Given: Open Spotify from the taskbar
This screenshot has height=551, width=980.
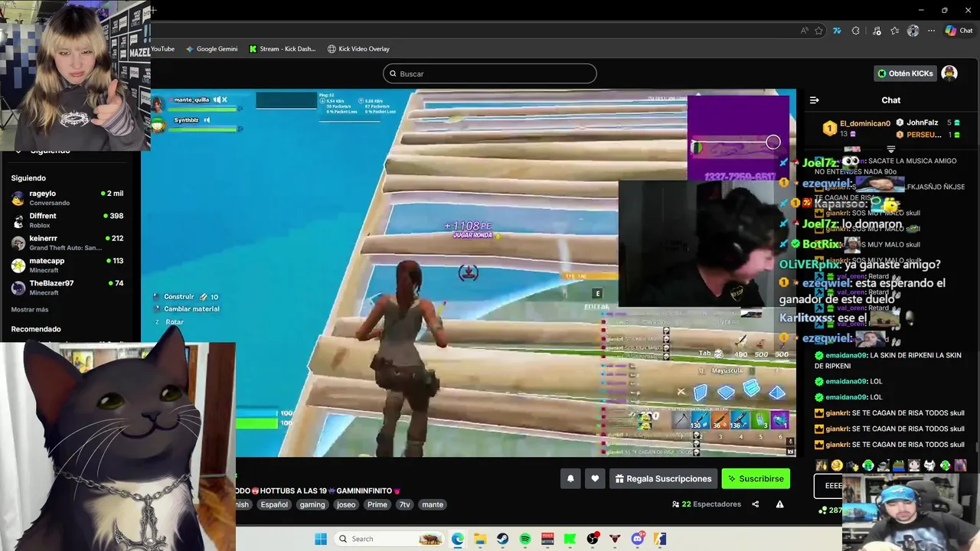Looking at the screenshot, I should 525,539.
